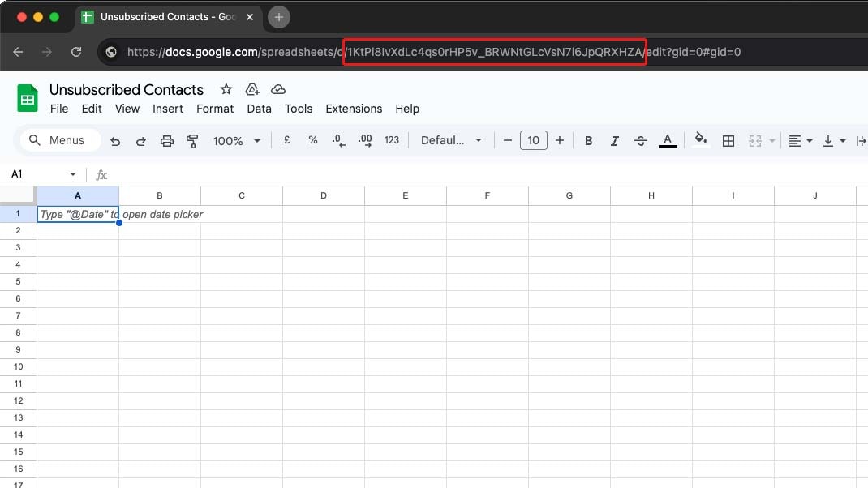
Task: Select all cells with corner button
Action: tap(19, 195)
